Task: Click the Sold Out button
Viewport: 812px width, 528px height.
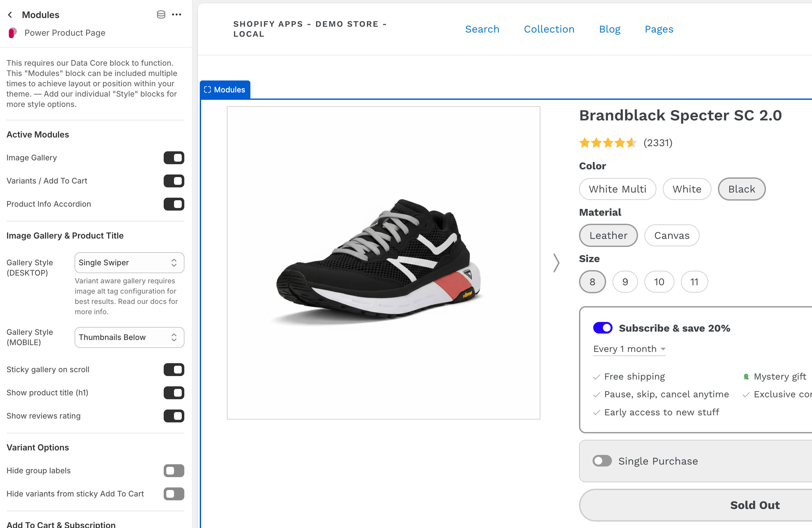Action: pyautogui.click(x=755, y=505)
